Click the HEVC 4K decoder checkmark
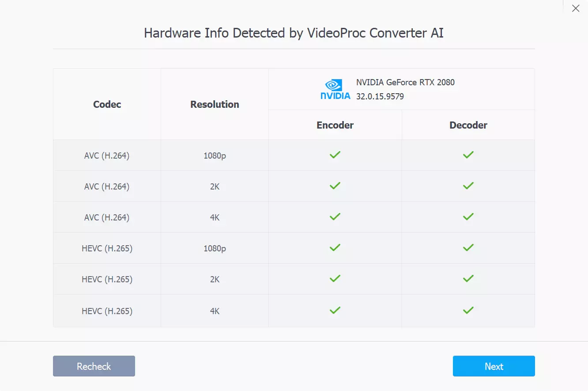This screenshot has width=588, height=391. [x=468, y=311]
